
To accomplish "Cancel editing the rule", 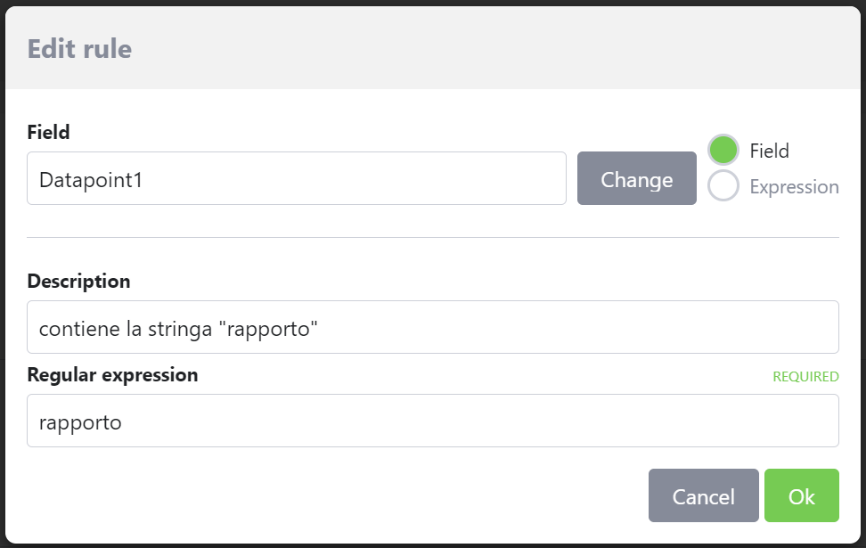I will click(x=703, y=496).
